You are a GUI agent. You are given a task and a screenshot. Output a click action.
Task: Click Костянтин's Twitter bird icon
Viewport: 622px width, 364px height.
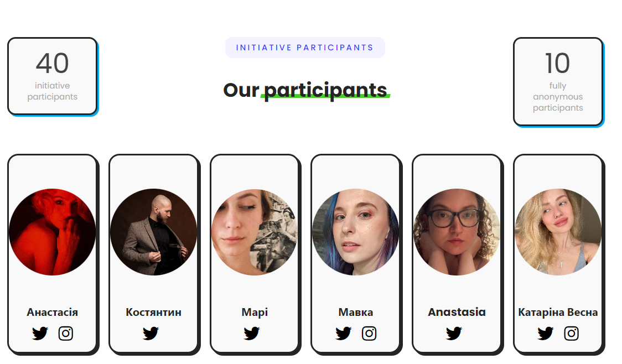pyautogui.click(x=151, y=334)
